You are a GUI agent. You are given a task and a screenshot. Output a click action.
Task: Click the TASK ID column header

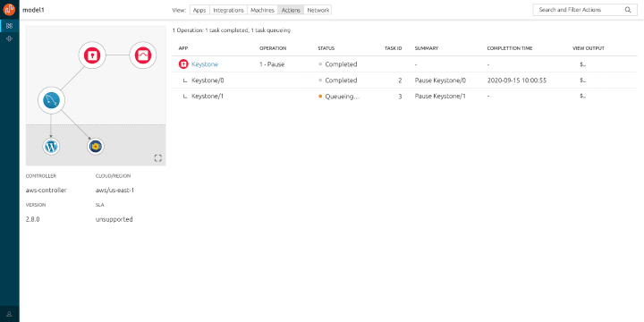393,48
